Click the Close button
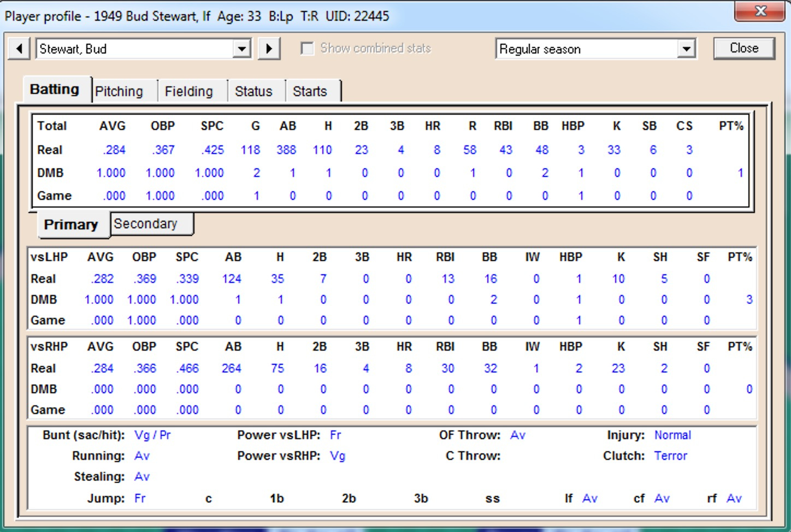This screenshot has height=532, width=791. click(x=744, y=48)
